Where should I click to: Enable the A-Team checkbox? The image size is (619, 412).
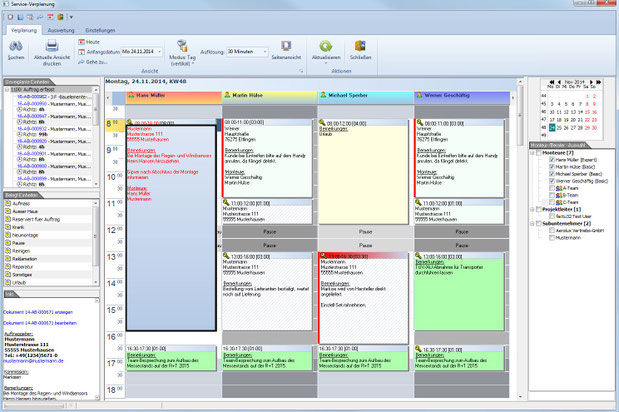click(552, 188)
